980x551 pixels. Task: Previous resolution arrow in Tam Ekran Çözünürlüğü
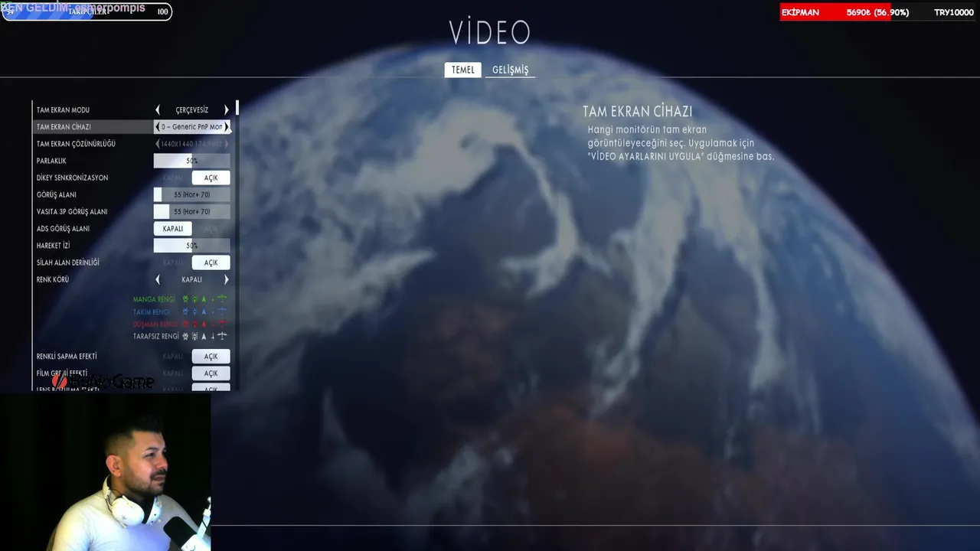(x=158, y=144)
